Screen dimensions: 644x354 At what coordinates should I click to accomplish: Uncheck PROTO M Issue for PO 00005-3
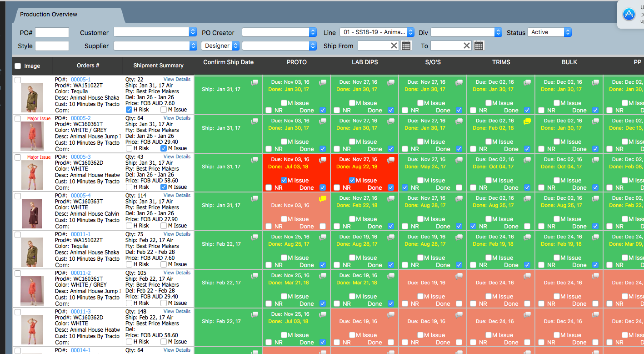pos(284,180)
